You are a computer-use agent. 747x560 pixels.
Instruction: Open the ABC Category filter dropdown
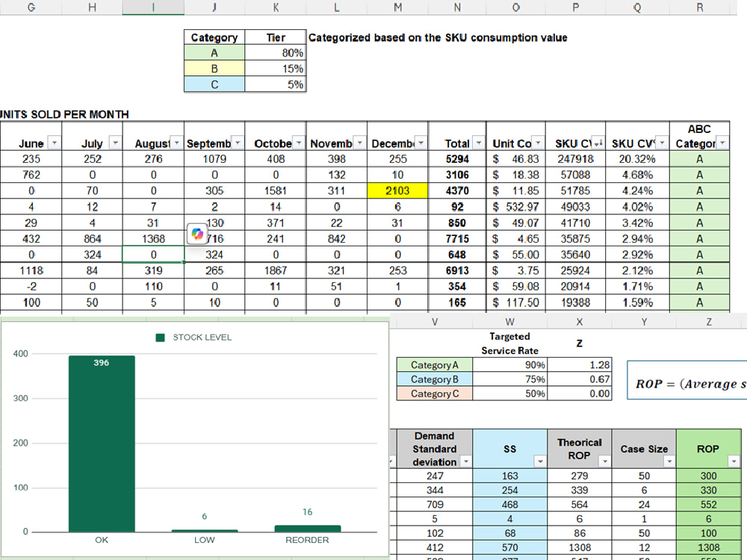(722, 143)
